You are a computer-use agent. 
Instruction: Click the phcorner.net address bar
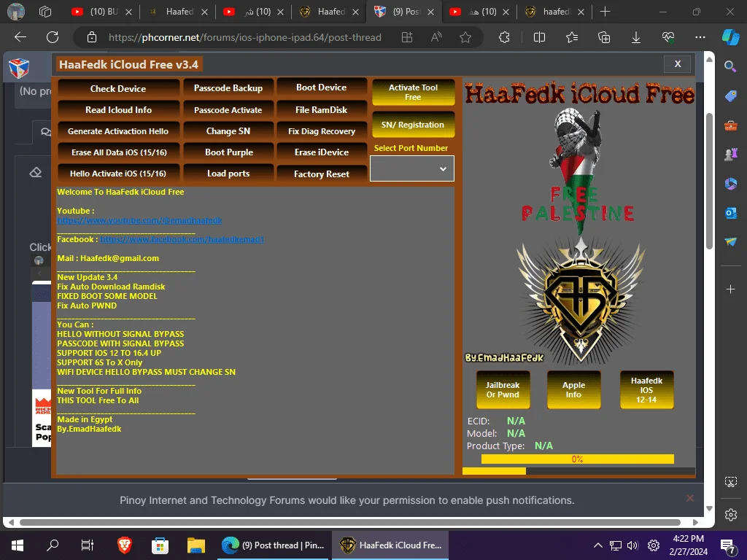244,37
